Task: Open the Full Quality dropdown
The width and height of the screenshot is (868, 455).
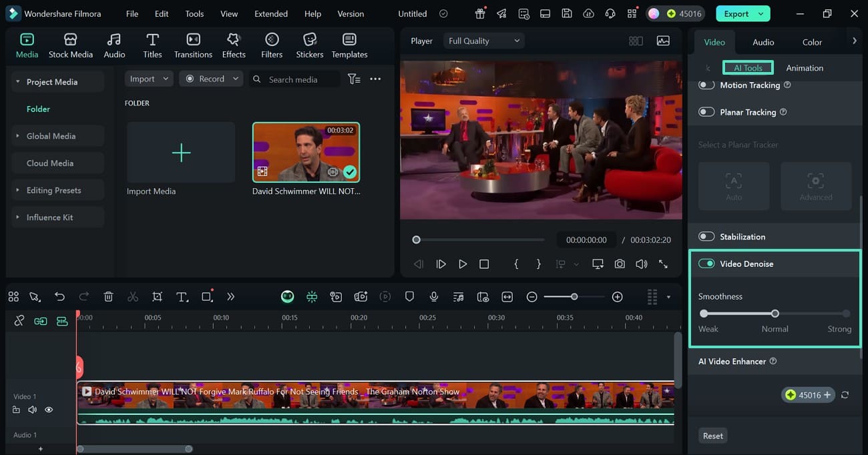Action: pyautogui.click(x=484, y=41)
